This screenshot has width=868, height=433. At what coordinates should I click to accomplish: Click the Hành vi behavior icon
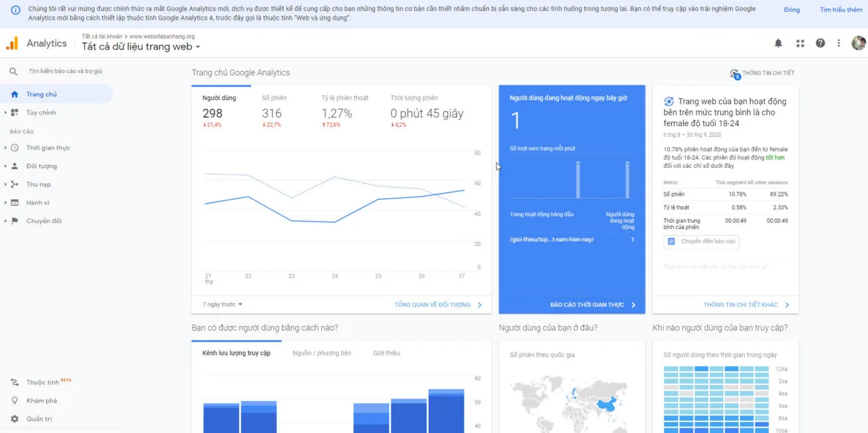(14, 203)
